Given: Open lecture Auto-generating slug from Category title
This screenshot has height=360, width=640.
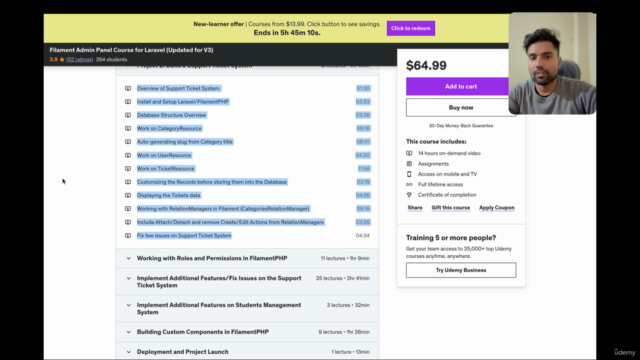Looking at the screenshot, I should click(x=185, y=142).
